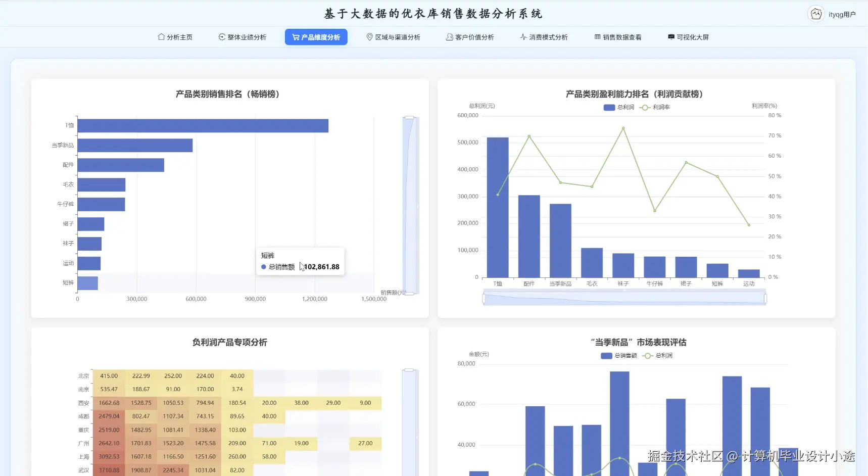Click the user icon beside 客户价值分析
This screenshot has height=476, width=868.
(450, 37)
